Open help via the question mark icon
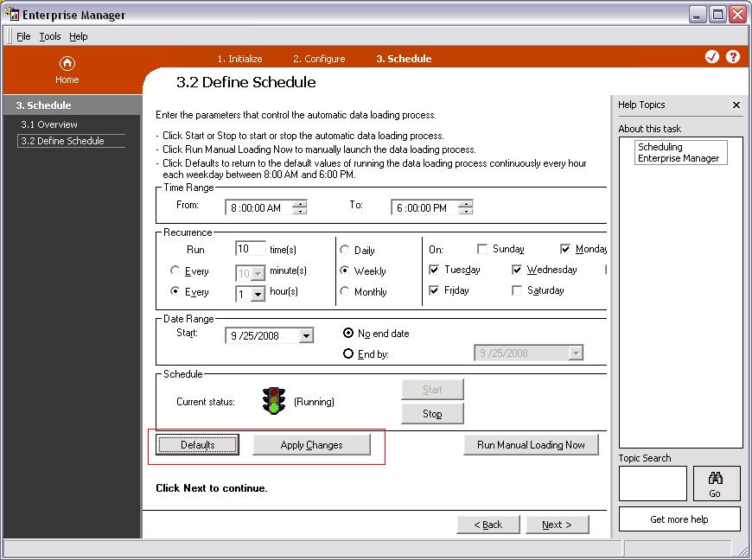Viewport: 752px width, 560px height. 732,56
